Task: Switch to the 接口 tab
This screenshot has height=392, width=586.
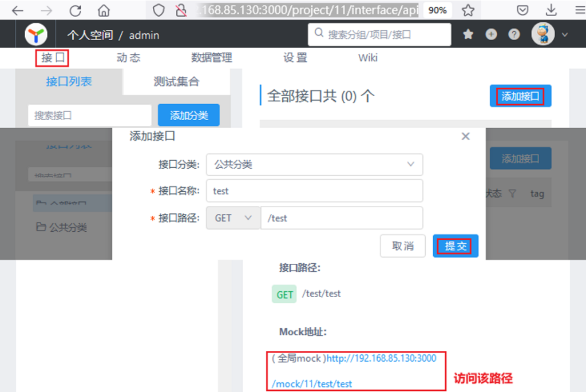Action: point(52,58)
